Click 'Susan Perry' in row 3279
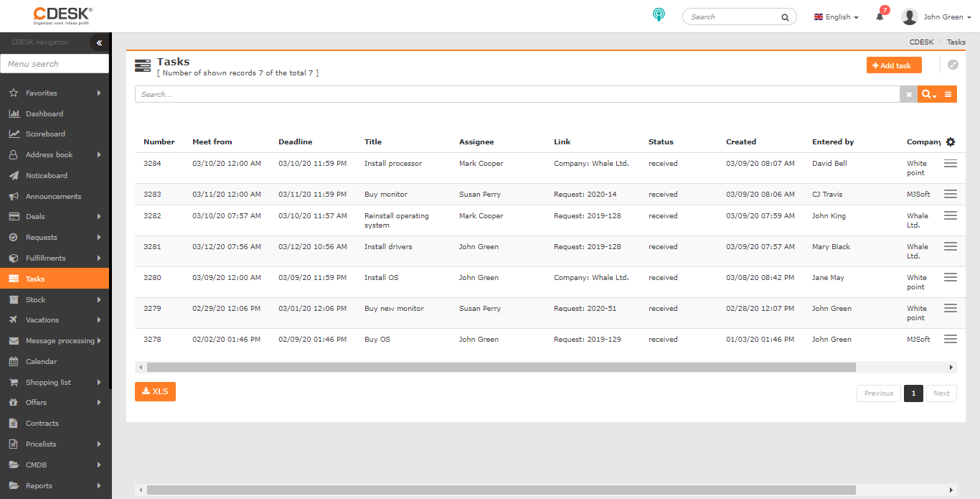Image resolution: width=980 pixels, height=499 pixels. [x=480, y=309]
